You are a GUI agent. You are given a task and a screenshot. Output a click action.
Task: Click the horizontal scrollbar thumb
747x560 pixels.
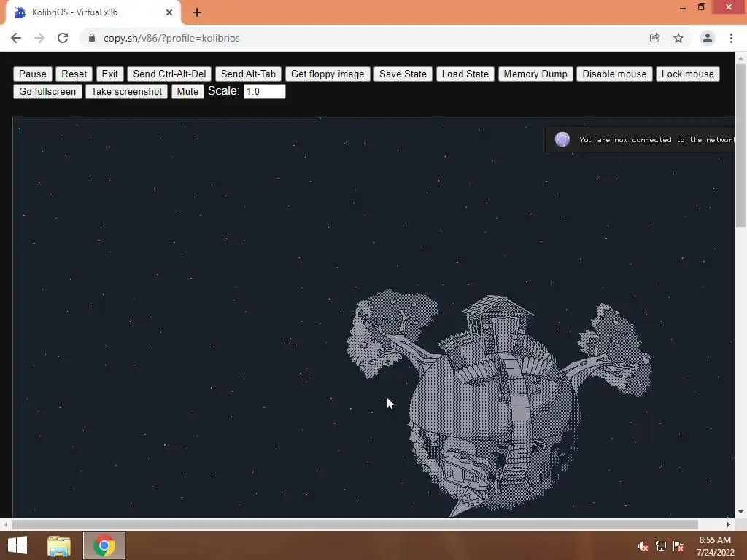tap(355, 524)
